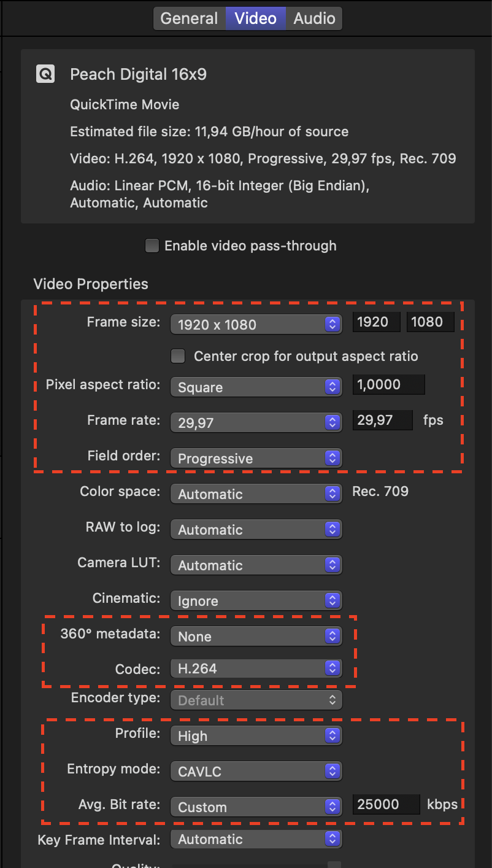Click the QuickTime icon beside Peach Digital 16x9
This screenshot has height=868, width=492.
45,75
